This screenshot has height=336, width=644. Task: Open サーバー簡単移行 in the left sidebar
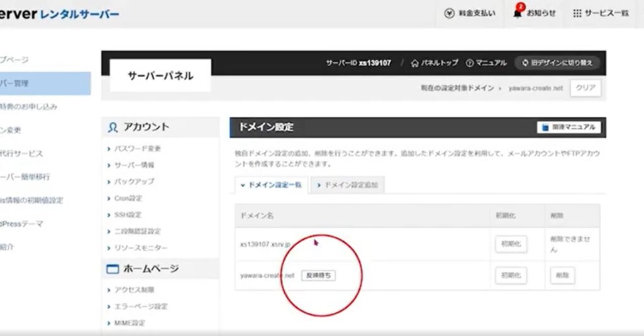(25, 177)
